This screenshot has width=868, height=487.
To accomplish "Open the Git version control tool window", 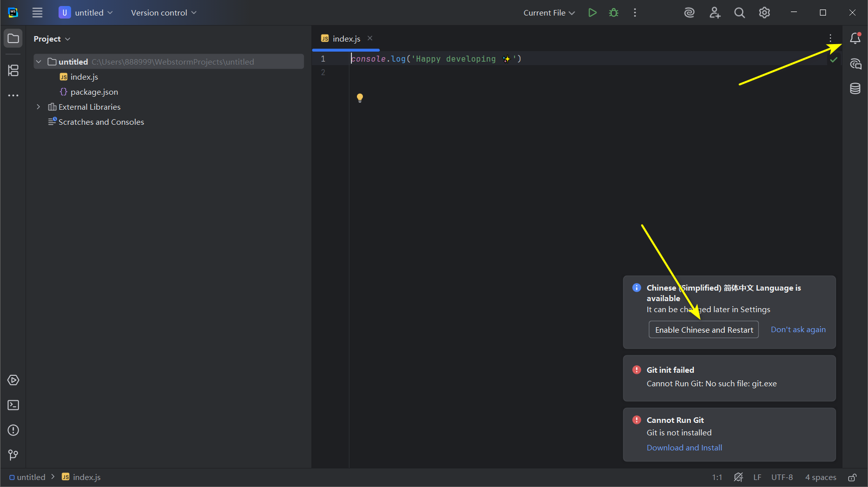I will click(x=14, y=455).
